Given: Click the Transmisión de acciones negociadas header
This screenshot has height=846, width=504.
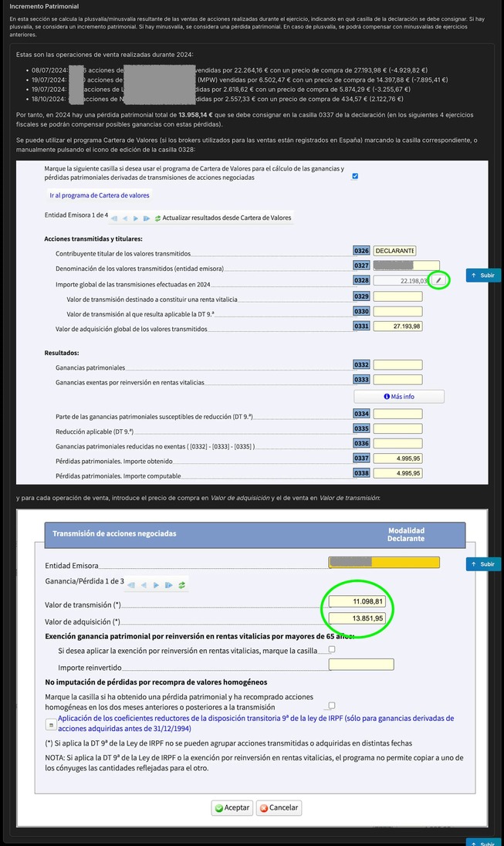Looking at the screenshot, I should pyautogui.click(x=114, y=533).
